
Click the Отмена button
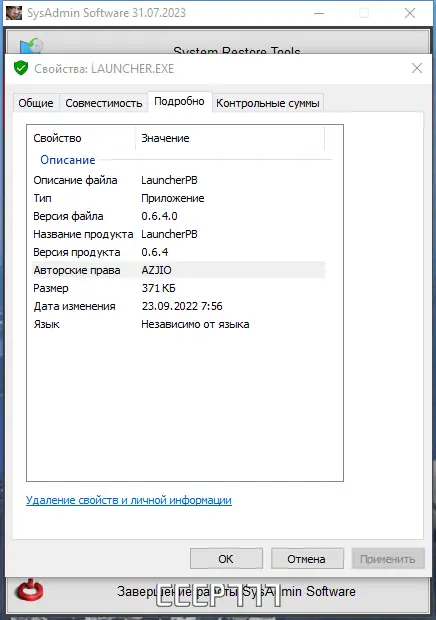click(x=307, y=559)
